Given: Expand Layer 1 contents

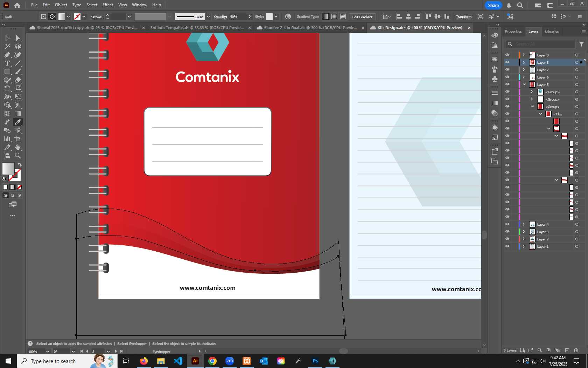Looking at the screenshot, I should point(524,246).
